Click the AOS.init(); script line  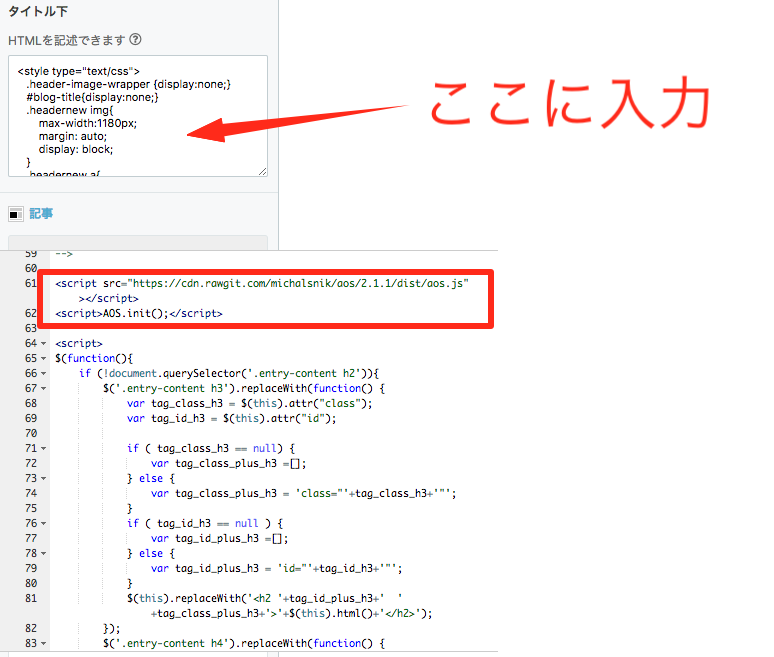tap(139, 313)
